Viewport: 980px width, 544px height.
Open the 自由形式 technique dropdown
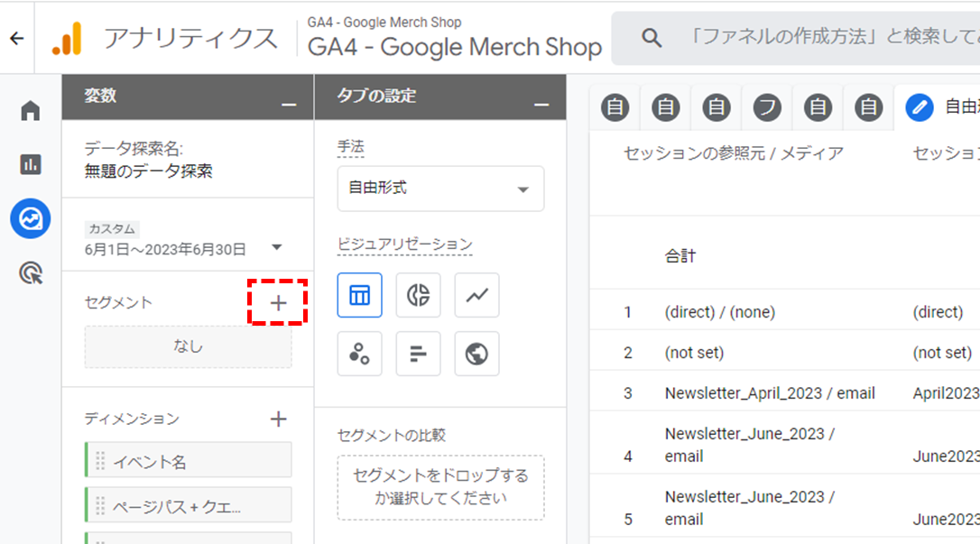pyautogui.click(x=440, y=189)
